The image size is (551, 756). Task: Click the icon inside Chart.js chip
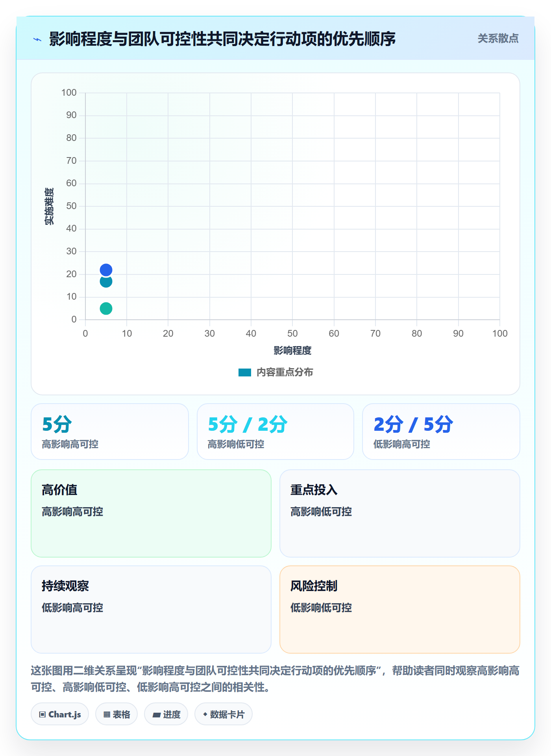pyautogui.click(x=43, y=715)
